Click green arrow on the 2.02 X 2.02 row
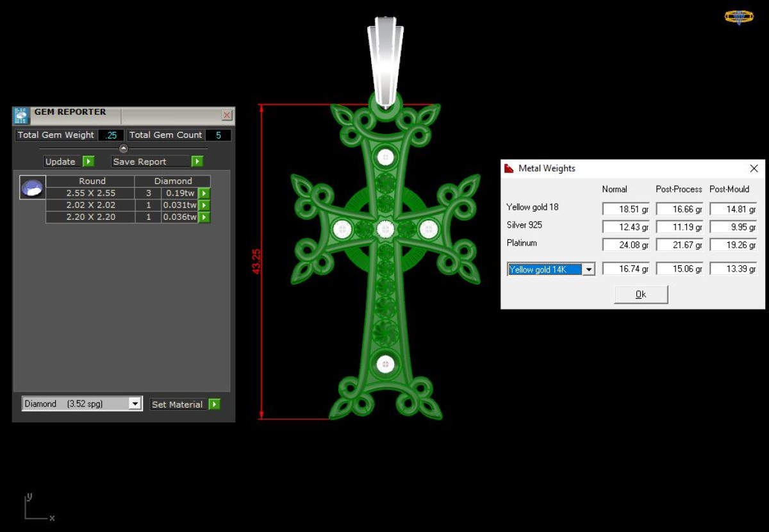The height and width of the screenshot is (532, 769). (x=204, y=205)
